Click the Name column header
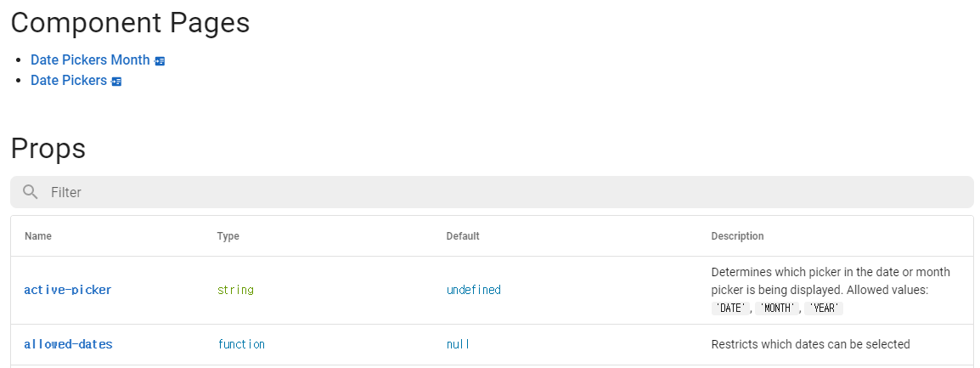Screen dimensions: 980x368 [38, 236]
